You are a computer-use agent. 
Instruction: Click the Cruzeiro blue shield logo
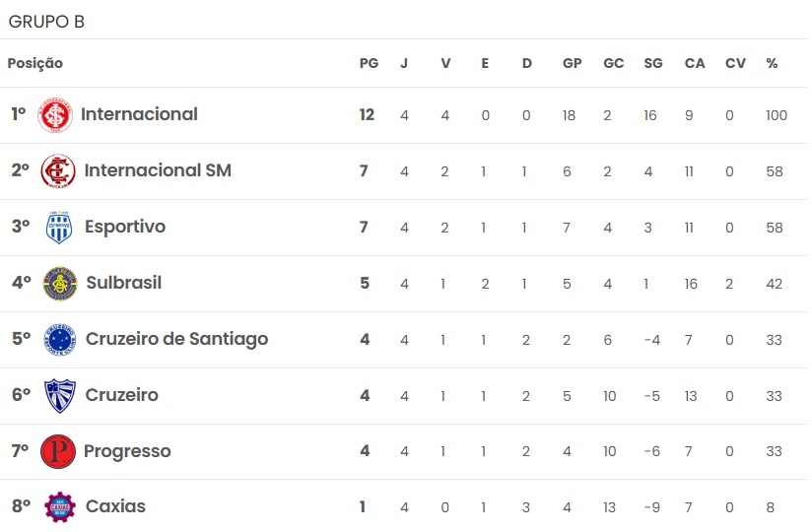[60, 396]
